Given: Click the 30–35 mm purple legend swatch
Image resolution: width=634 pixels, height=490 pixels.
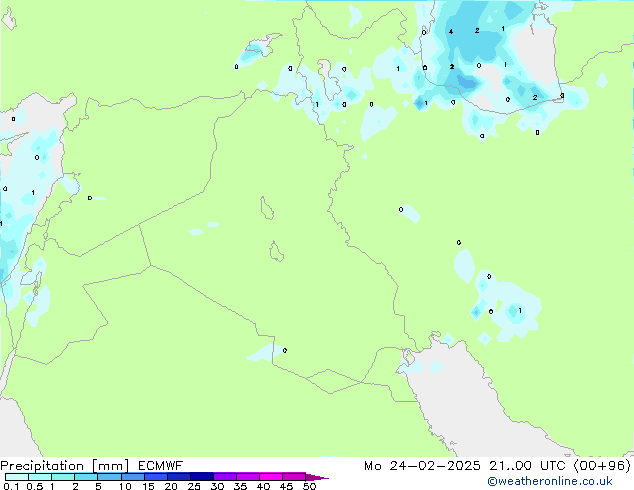Looking at the screenshot, I should [225, 477].
